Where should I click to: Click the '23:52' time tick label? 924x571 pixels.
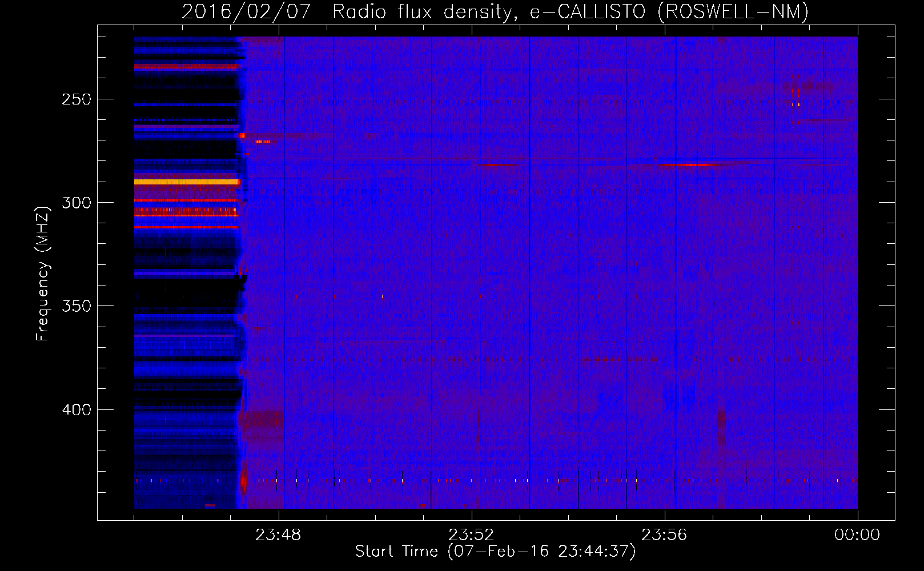click(x=471, y=535)
